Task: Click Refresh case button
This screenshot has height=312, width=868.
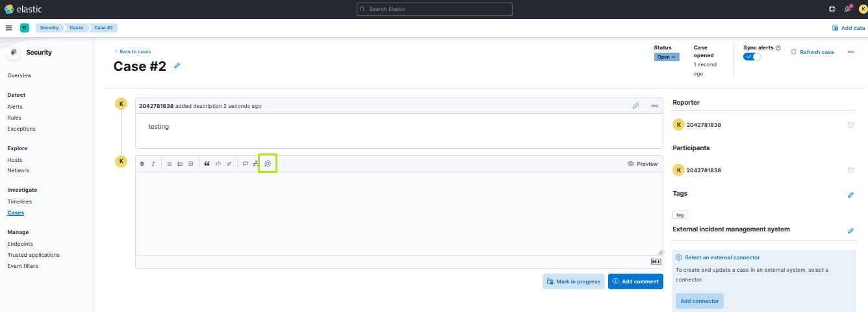Action: 812,52
